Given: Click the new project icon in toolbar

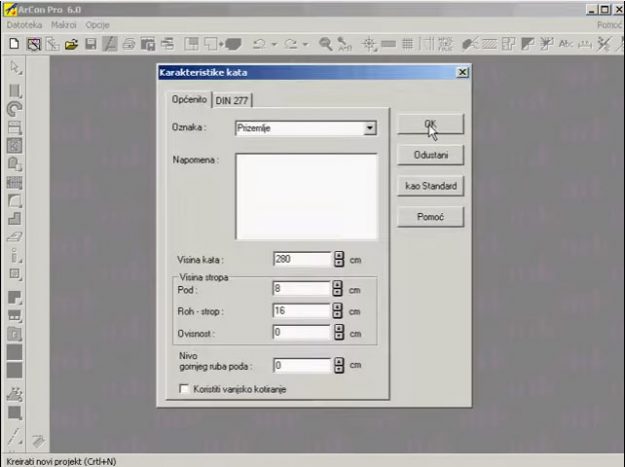Looking at the screenshot, I should (14, 44).
